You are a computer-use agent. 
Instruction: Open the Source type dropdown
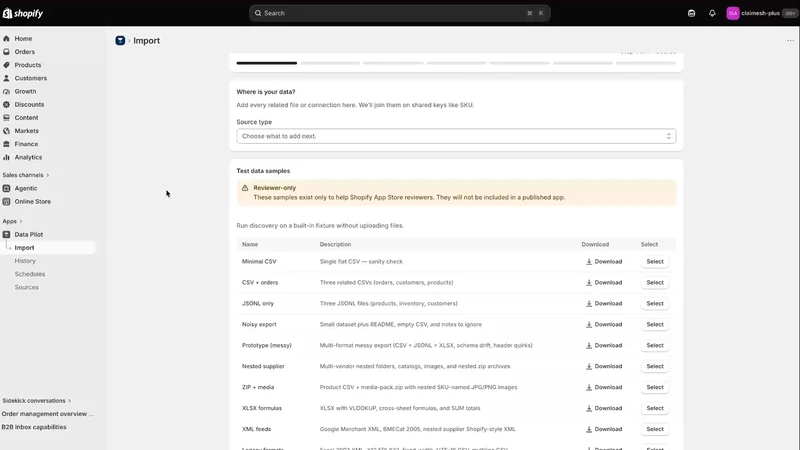click(456, 136)
